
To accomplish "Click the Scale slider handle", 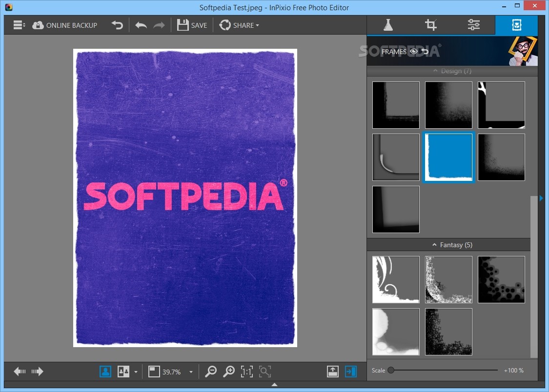I will 391,370.
